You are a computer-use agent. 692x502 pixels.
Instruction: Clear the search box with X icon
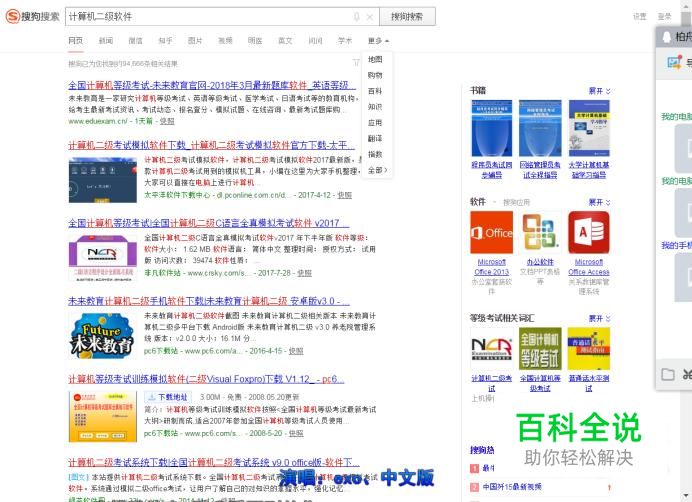click(x=370, y=17)
